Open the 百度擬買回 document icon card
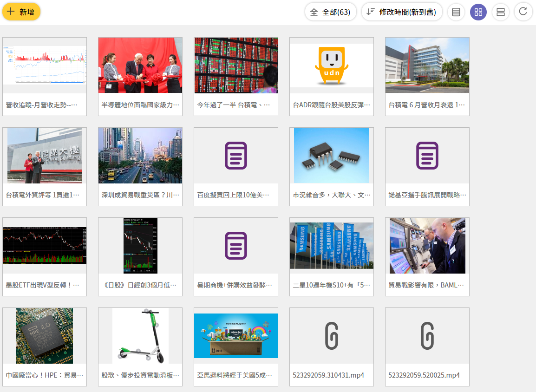The height and width of the screenshot is (392, 536). [236, 156]
